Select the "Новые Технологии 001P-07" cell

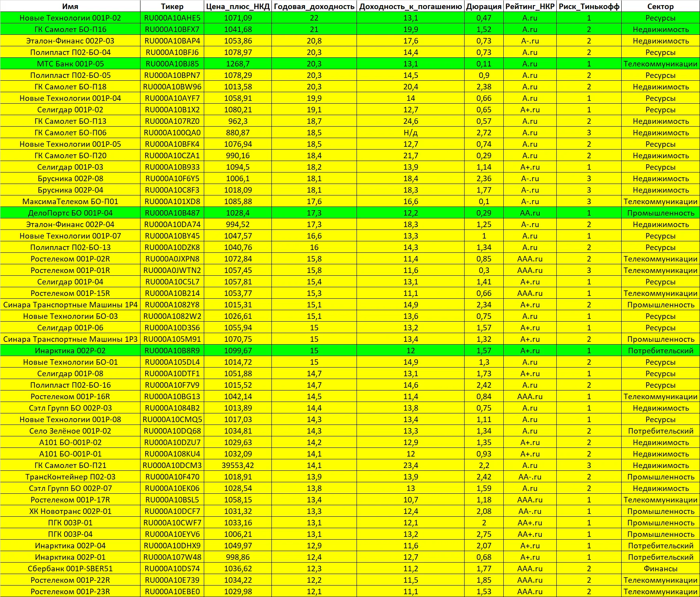(x=70, y=236)
